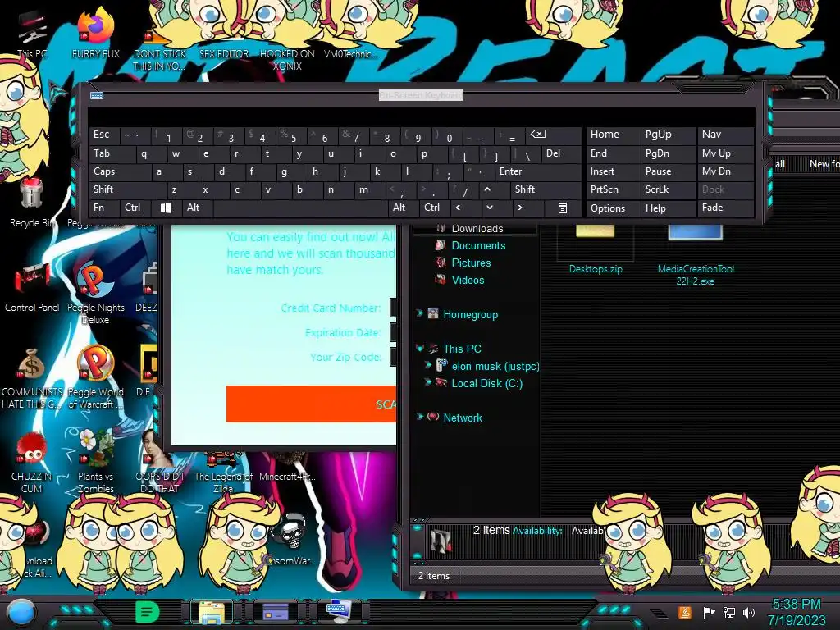Screen dimensions: 840x630
Task: Tap the down arrow key on the keyboard
Action: (x=489, y=208)
